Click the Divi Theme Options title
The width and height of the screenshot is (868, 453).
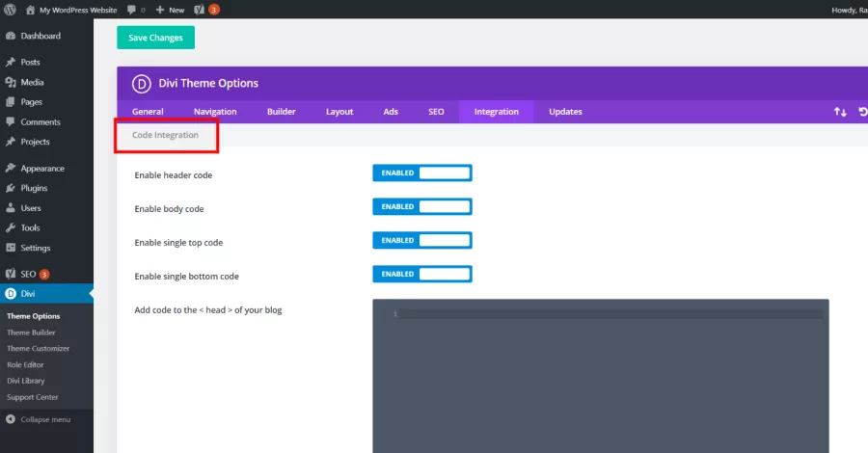coord(208,84)
